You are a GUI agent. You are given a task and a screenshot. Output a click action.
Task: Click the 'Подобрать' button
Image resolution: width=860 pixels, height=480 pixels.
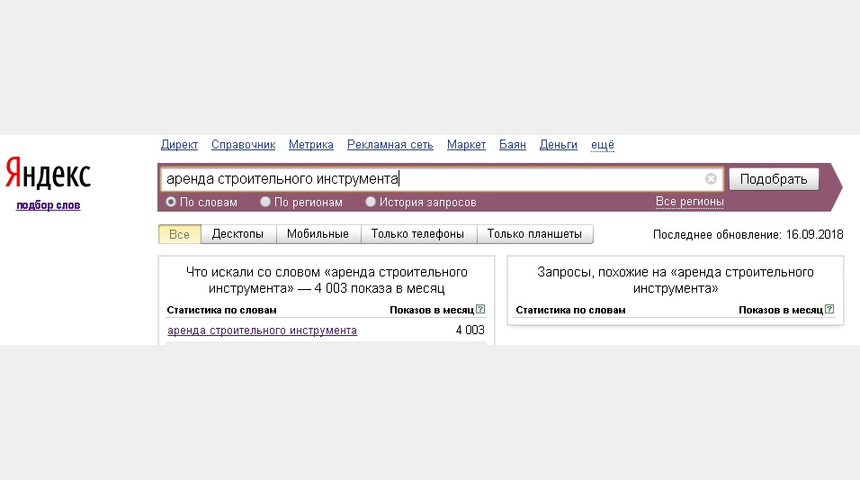773,179
